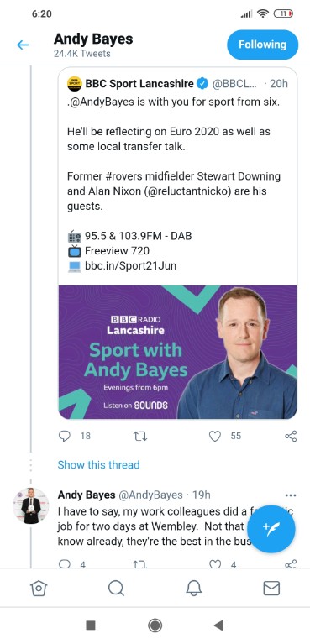The image size is (310, 644).
Task: Tap Andy Bayes profile avatar
Action: pos(31,505)
